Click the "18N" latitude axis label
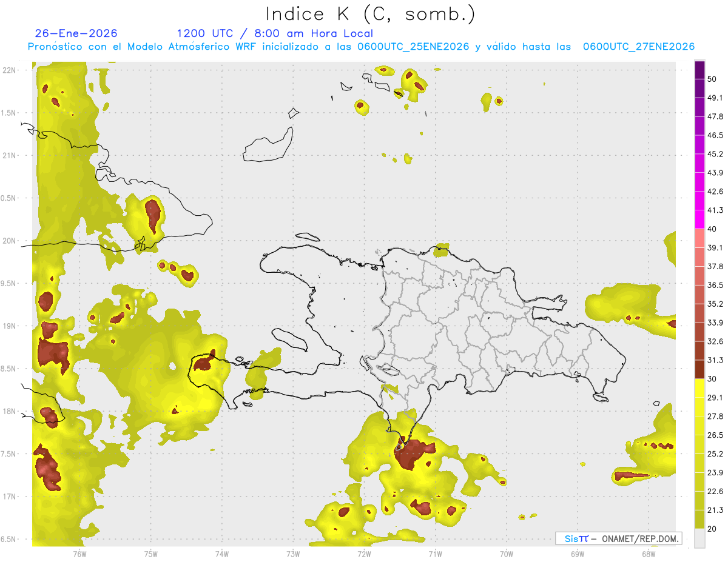Viewport: 728px width, 562px height. tap(10, 411)
